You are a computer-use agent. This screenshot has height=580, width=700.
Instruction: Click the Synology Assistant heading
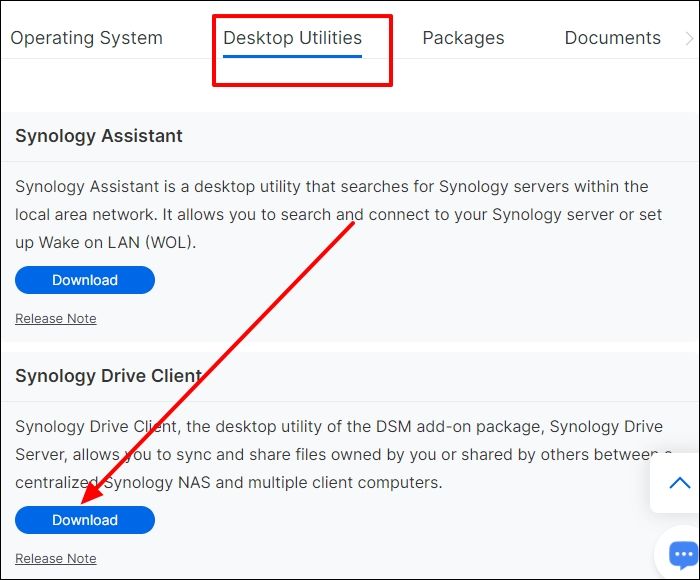pyautogui.click(x=99, y=136)
